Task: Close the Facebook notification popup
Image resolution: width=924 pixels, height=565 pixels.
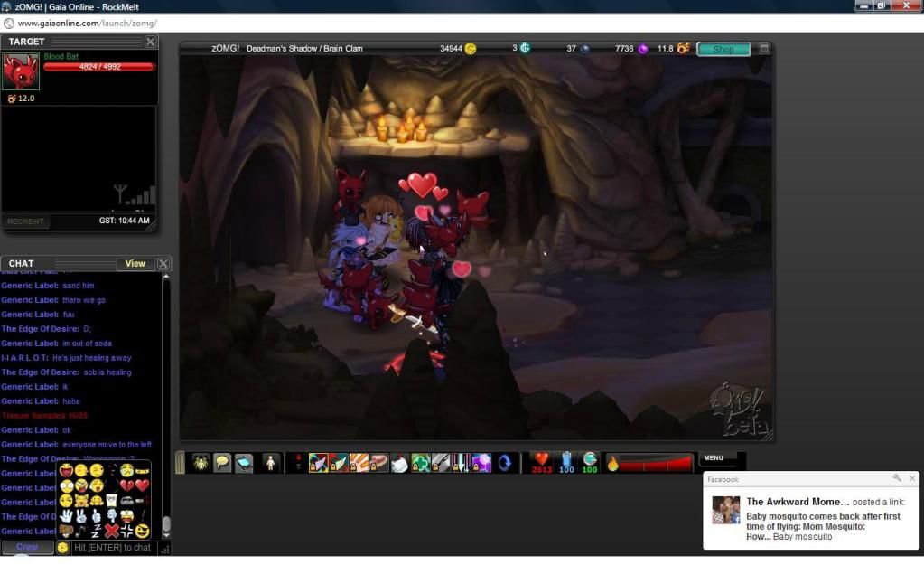Action: pyautogui.click(x=912, y=478)
